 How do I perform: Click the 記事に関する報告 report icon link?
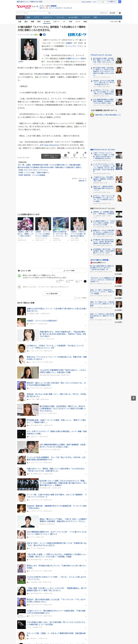24,158
